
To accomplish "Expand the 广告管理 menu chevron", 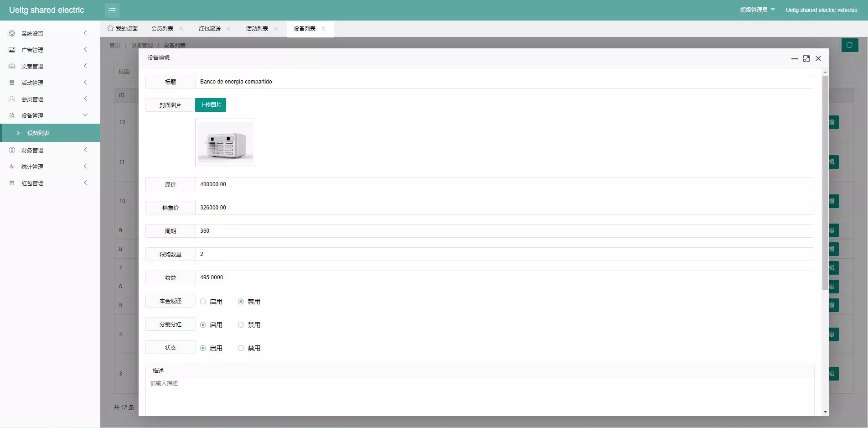I will [85, 49].
